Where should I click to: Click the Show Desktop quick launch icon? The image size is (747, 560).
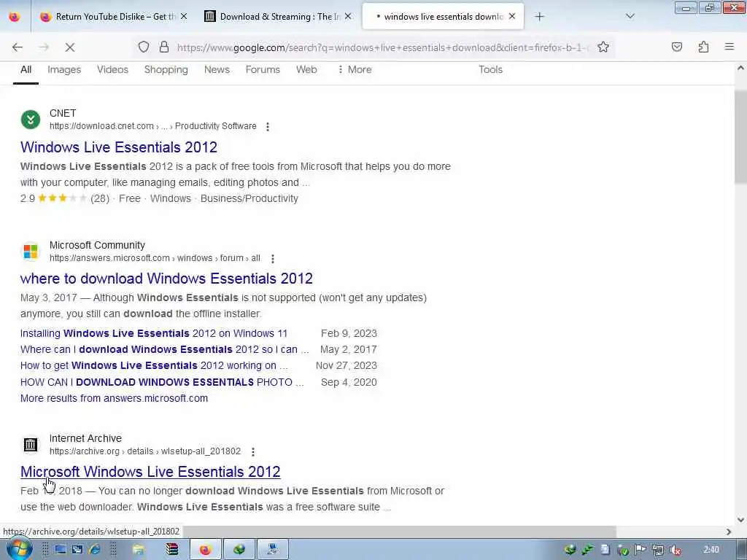click(60, 550)
